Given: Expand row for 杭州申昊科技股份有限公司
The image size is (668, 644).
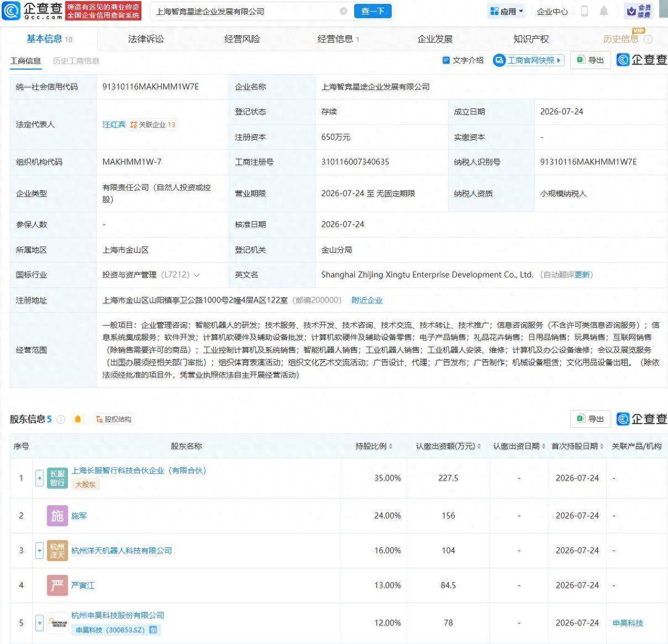Looking at the screenshot, I should (39, 623).
